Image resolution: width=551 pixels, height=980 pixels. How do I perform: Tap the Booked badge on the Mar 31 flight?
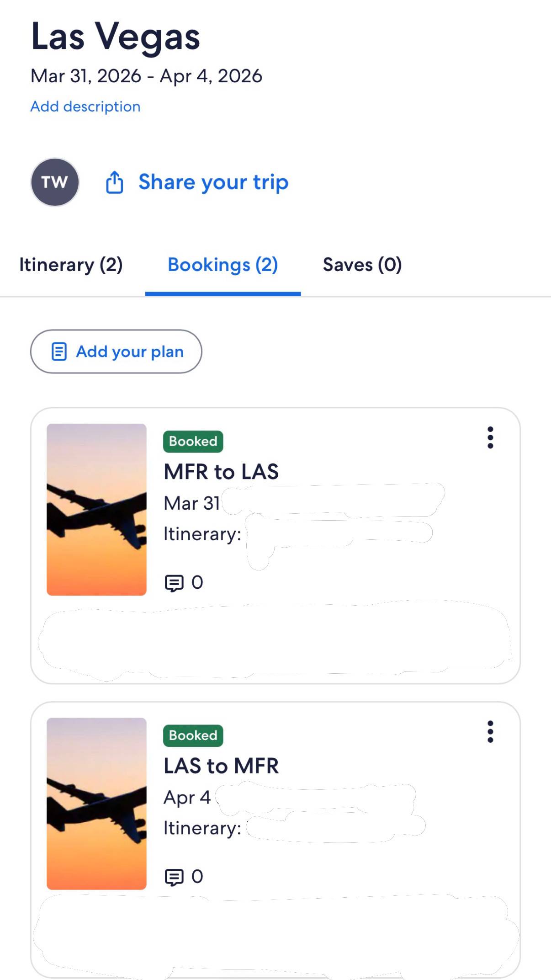point(193,442)
